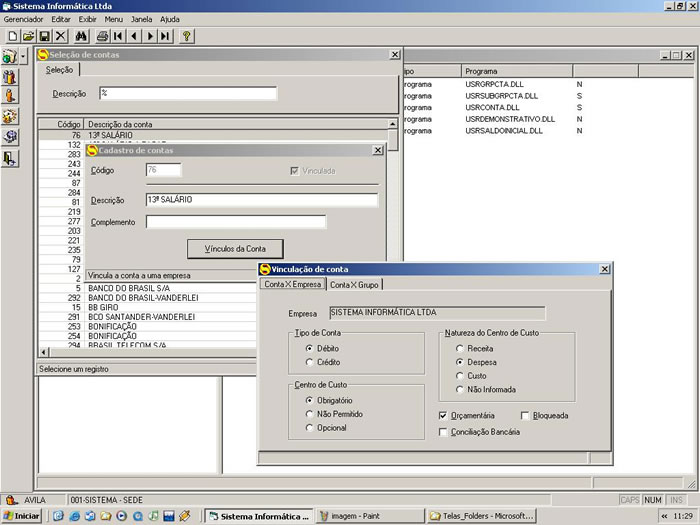Click the two-people users sidebar icon
700x525 pixels.
10,77
